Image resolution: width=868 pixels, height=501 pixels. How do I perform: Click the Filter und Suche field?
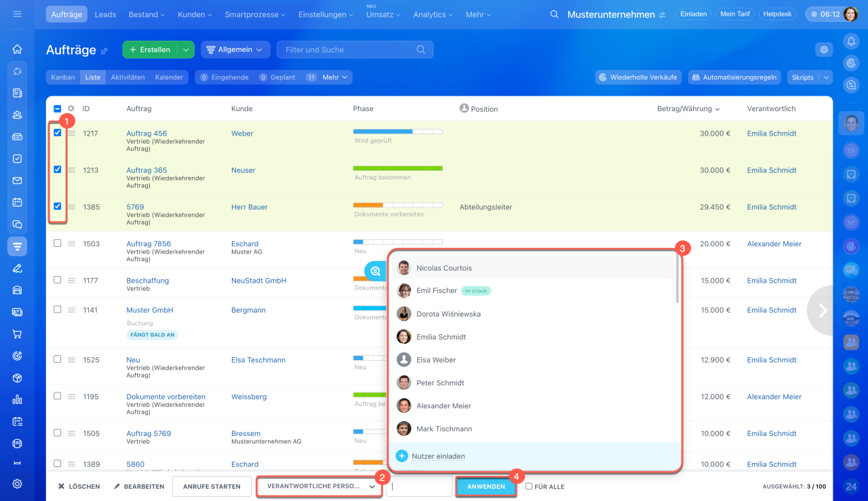click(349, 49)
